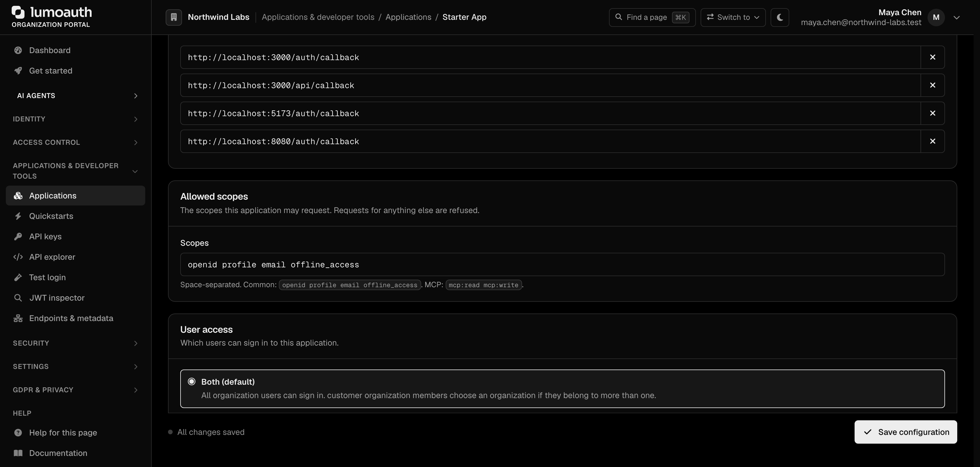Expand the Access Control section
Image resolution: width=980 pixels, height=467 pixels.
75,142
